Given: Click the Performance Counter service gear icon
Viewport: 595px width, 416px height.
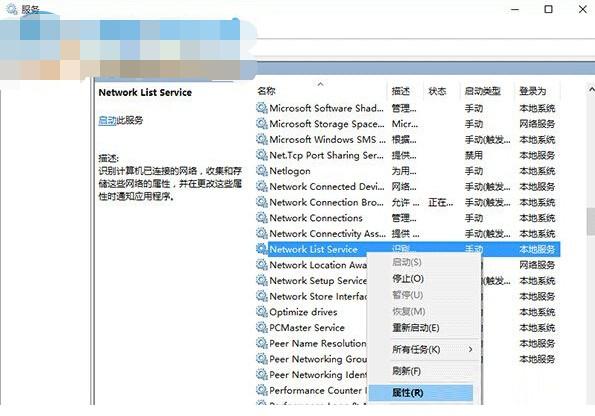Looking at the screenshot, I should coord(261,390).
